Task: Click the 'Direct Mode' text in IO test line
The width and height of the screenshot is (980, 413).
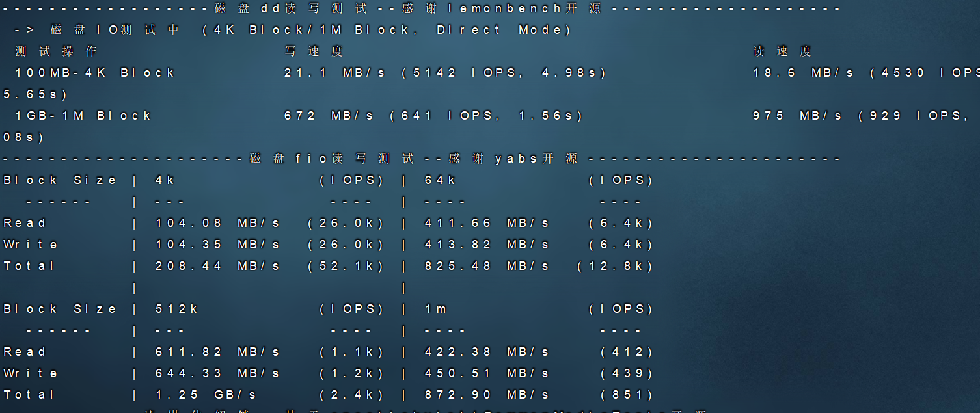Action: point(503,30)
